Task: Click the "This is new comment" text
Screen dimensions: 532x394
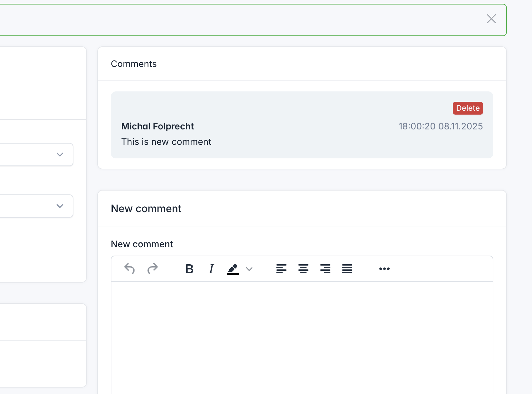Action: [x=166, y=142]
